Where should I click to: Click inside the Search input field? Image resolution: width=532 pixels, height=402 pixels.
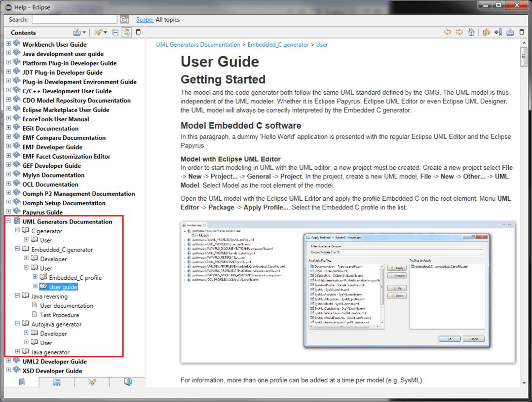coord(73,19)
